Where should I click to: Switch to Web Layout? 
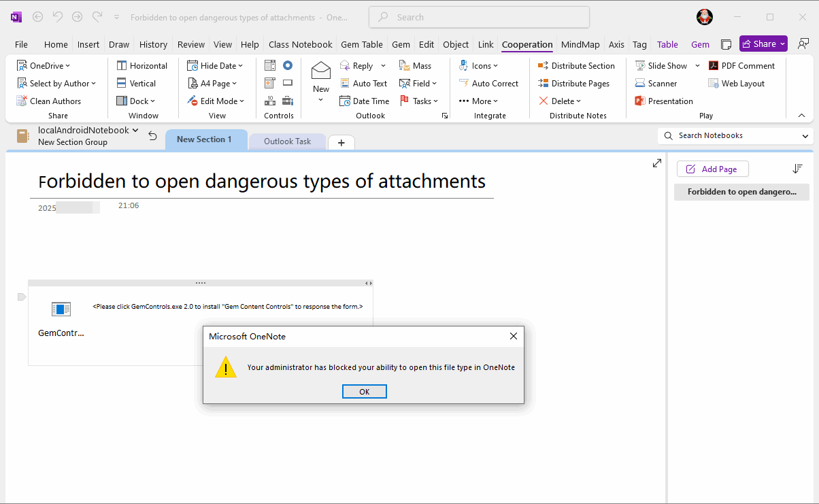coord(736,84)
